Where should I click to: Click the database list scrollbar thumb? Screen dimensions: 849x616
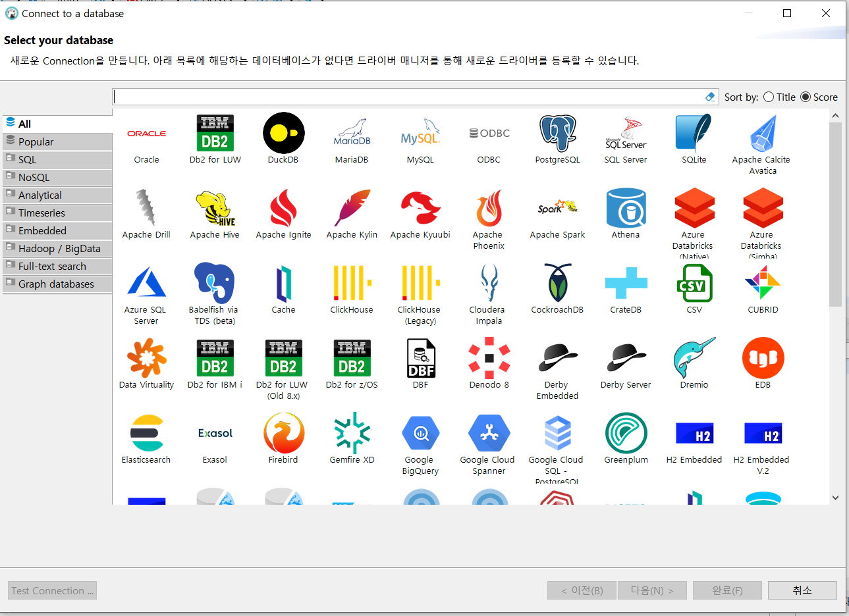click(x=835, y=215)
